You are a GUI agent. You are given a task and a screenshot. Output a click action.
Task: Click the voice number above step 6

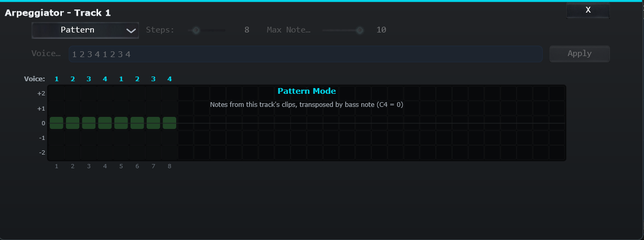click(x=137, y=79)
